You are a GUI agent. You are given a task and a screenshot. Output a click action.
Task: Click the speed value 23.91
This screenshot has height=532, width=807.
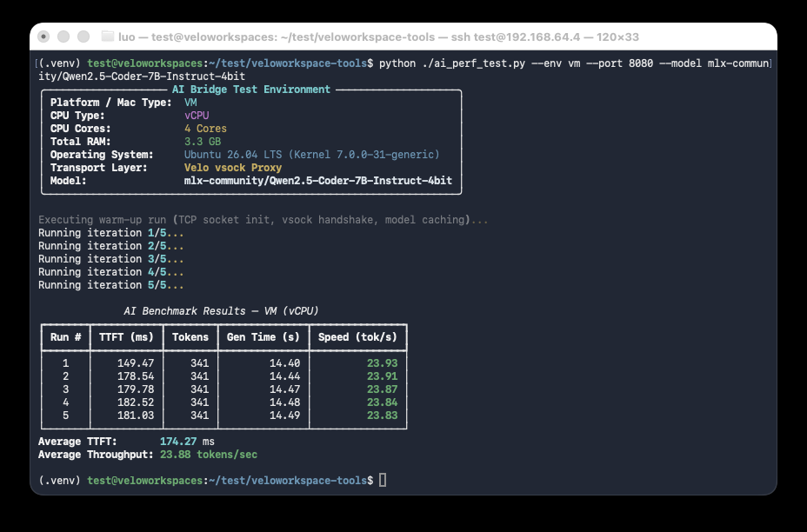383,376
